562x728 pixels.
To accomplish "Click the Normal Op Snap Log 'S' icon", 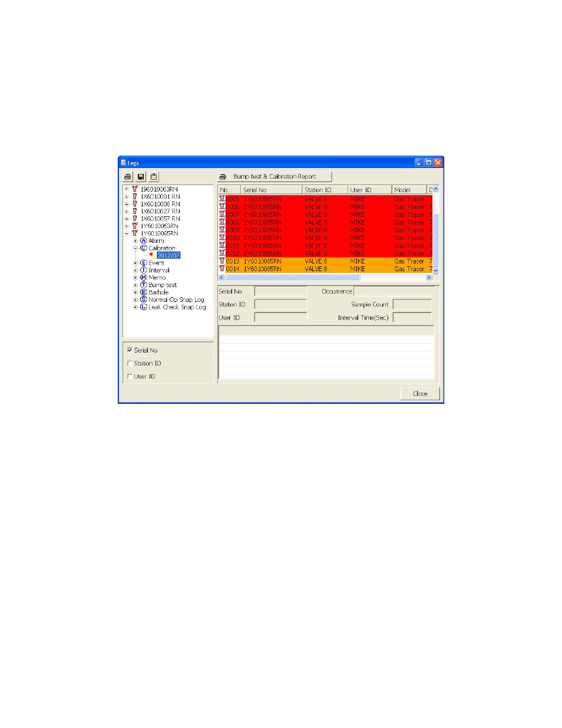I will tap(143, 299).
